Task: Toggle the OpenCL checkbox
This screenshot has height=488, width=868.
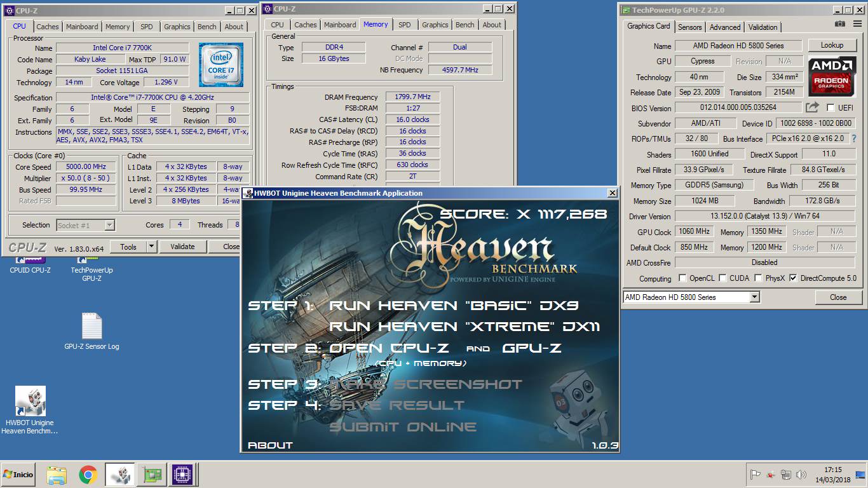Action: pos(682,278)
